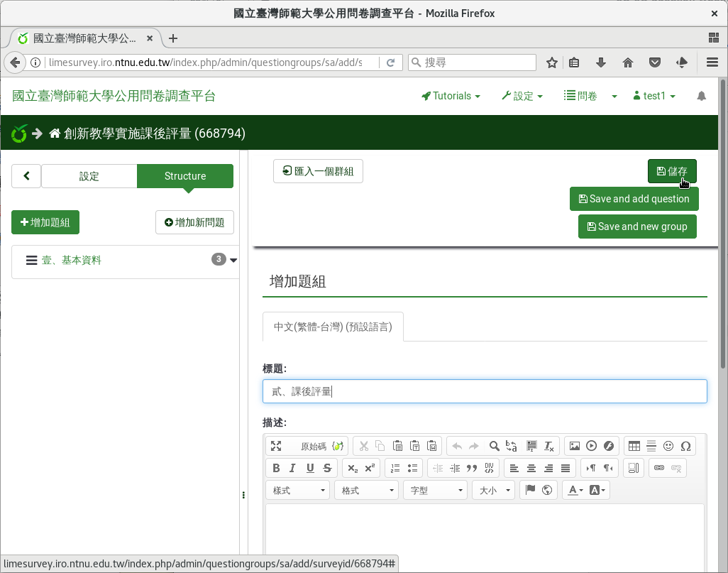Screen dimensions: 728x573
Task: Focus the 標題 title input field
Action: pyautogui.click(x=485, y=391)
